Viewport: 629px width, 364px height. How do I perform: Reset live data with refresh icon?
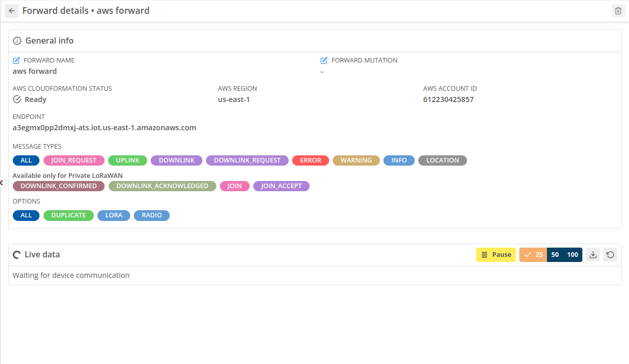pyautogui.click(x=610, y=255)
